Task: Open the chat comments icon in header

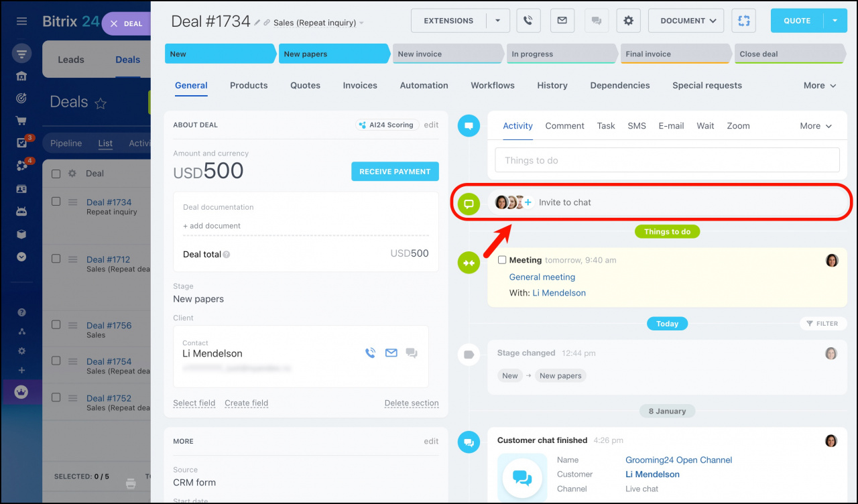Action: click(x=595, y=21)
